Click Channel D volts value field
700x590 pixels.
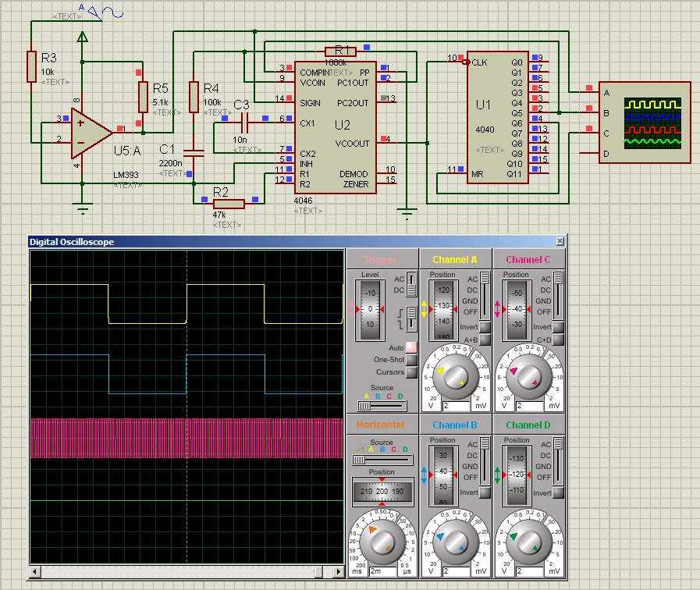[529, 571]
